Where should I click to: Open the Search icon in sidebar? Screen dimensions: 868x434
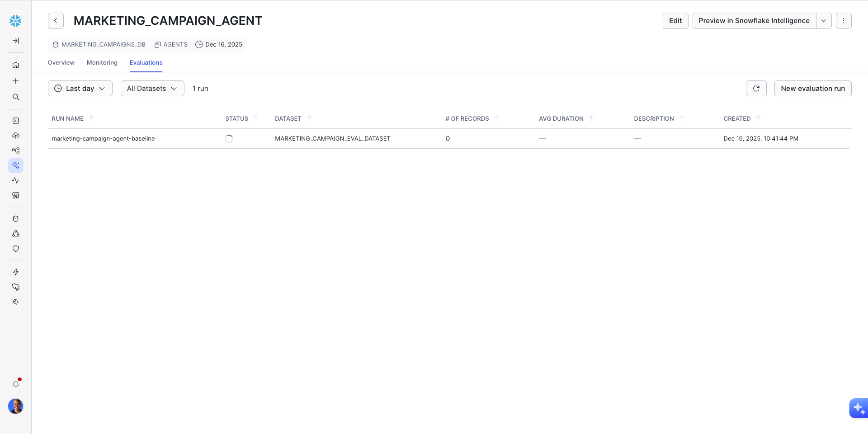(x=16, y=97)
